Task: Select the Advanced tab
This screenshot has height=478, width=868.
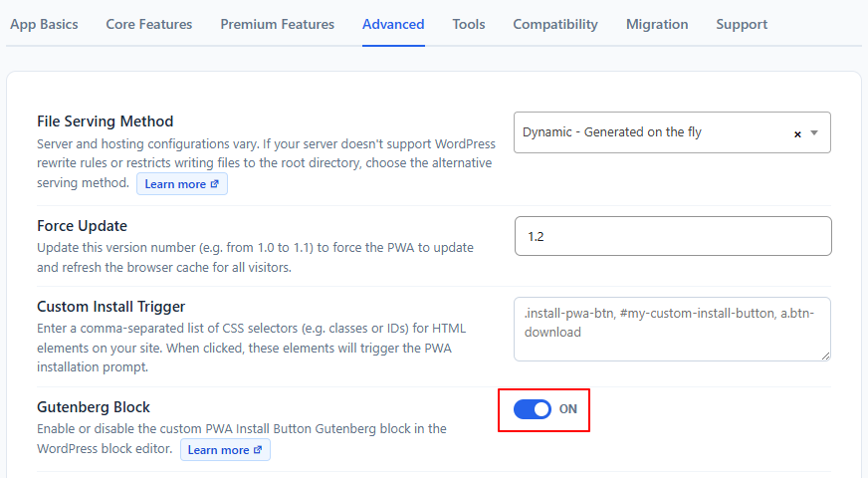Action: point(393,24)
